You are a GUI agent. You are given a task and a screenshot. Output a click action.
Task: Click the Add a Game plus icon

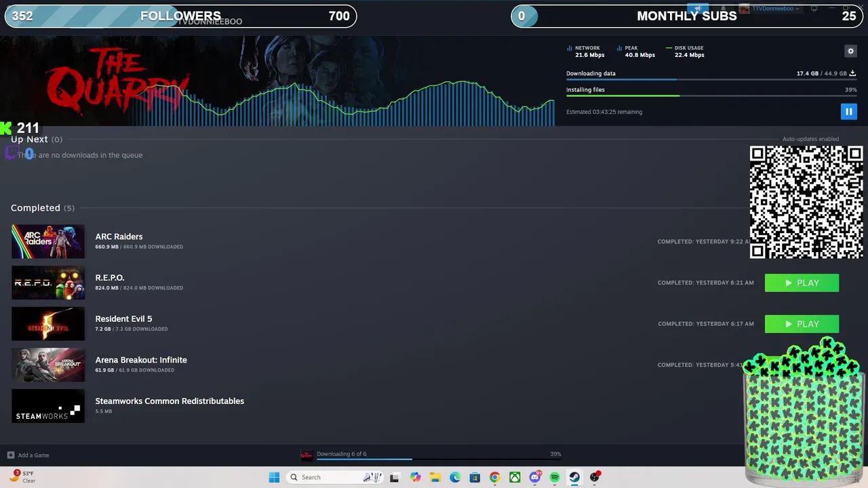click(x=10, y=455)
